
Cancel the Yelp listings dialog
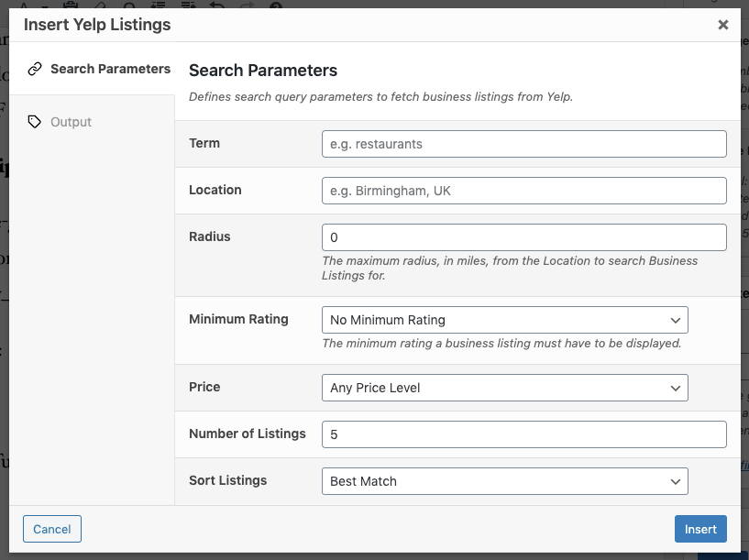coord(52,529)
